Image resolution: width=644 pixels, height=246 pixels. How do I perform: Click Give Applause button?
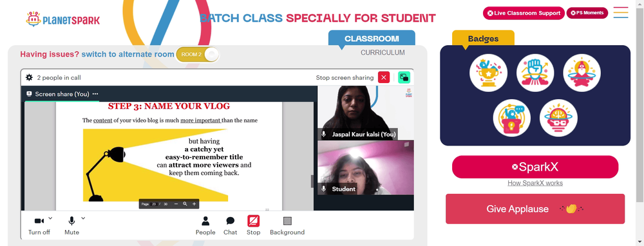coord(535,209)
